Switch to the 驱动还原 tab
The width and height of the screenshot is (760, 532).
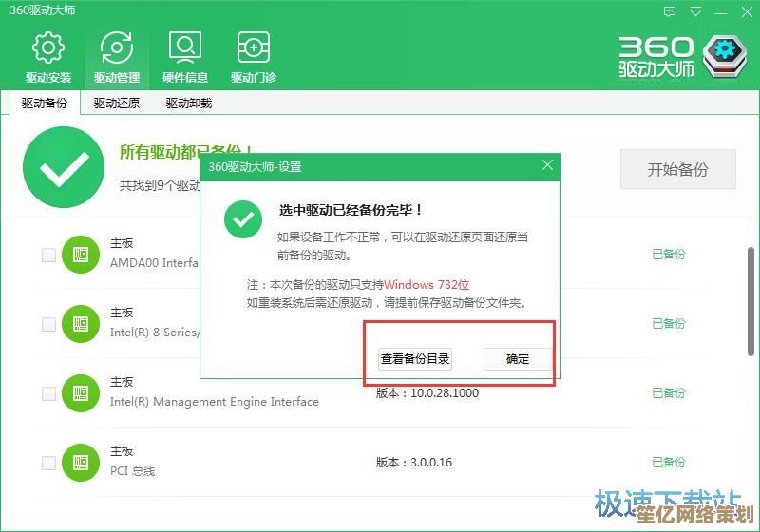coord(116,104)
